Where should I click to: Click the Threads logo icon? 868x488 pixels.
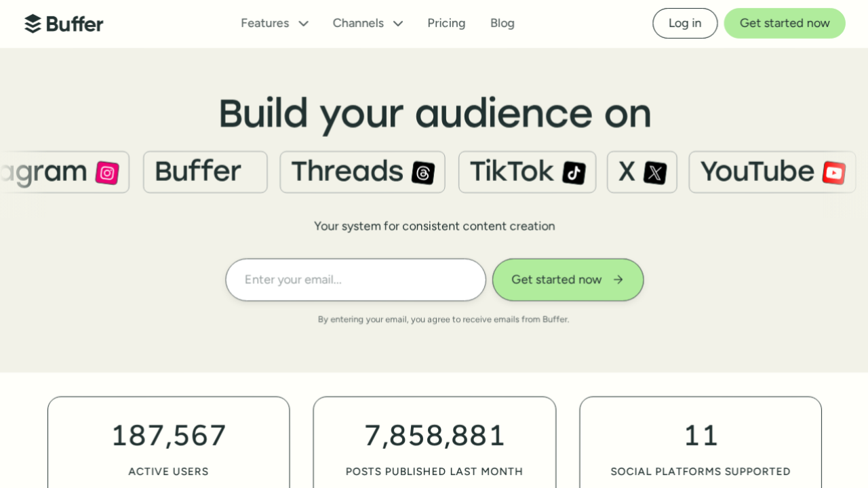423,173
